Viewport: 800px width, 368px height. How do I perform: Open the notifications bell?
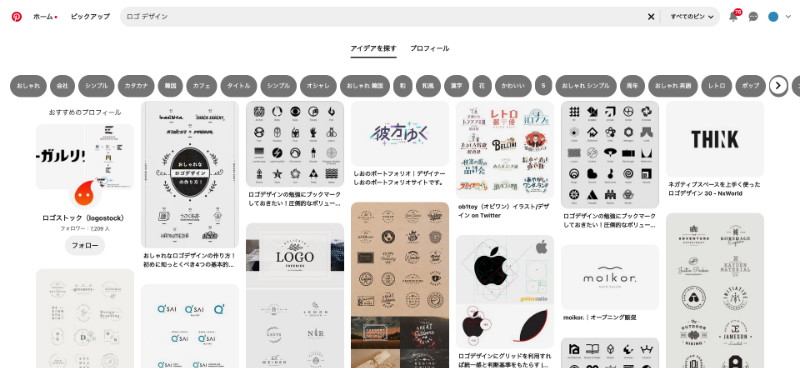click(x=733, y=17)
